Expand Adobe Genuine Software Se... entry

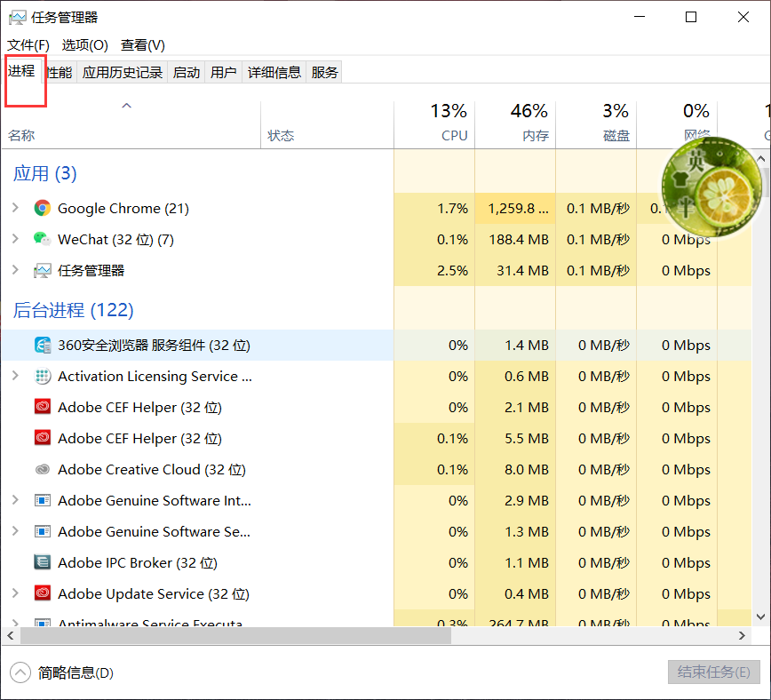[15, 531]
